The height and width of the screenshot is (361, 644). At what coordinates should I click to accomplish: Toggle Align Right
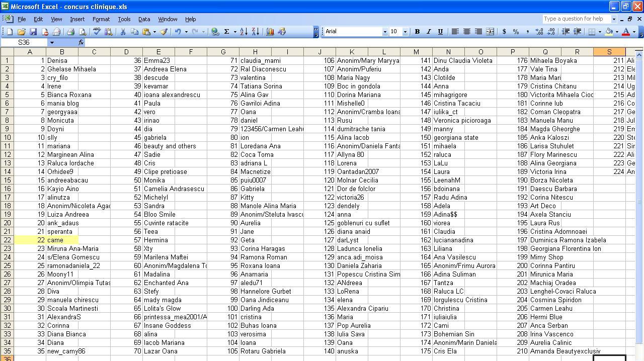point(478,32)
